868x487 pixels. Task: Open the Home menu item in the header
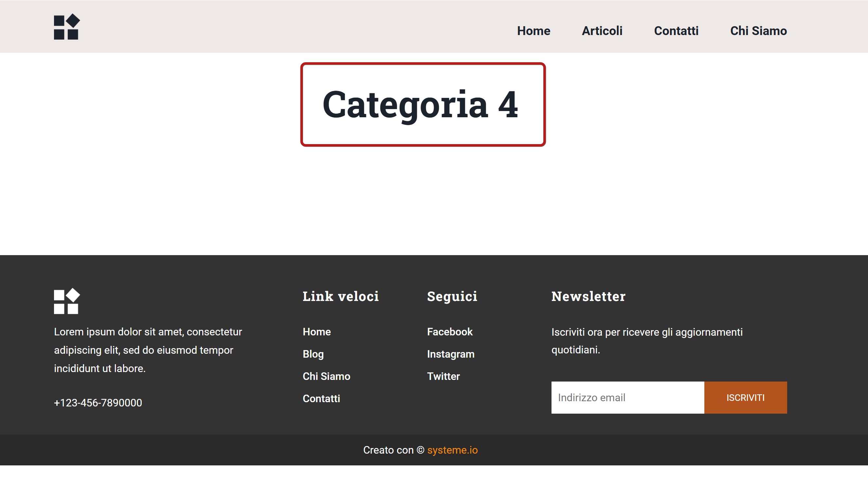pos(533,31)
